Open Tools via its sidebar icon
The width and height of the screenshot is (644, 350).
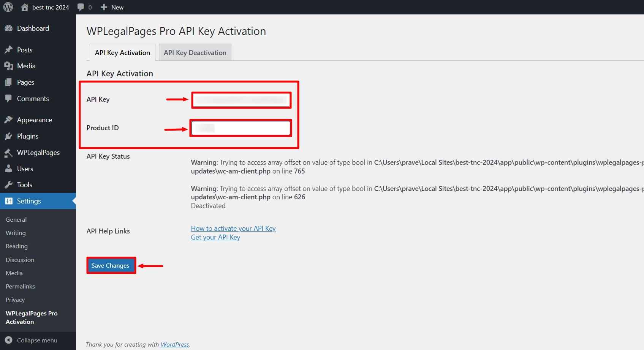point(9,184)
